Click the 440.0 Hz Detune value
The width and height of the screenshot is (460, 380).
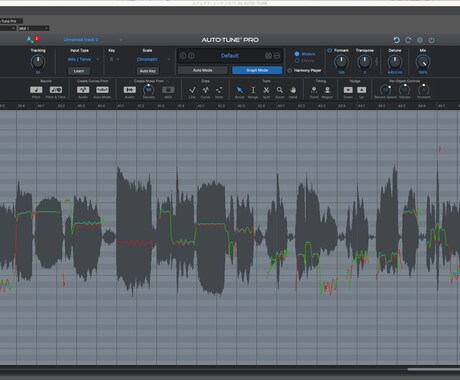(395, 72)
